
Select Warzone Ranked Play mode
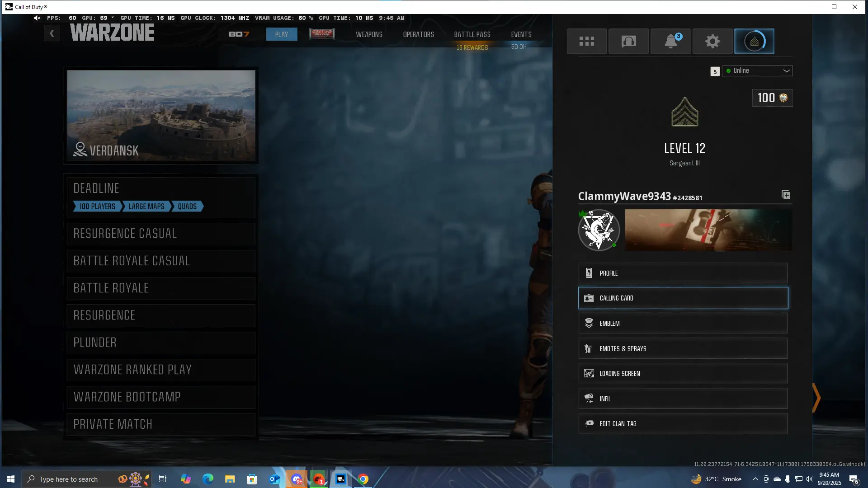pos(161,370)
